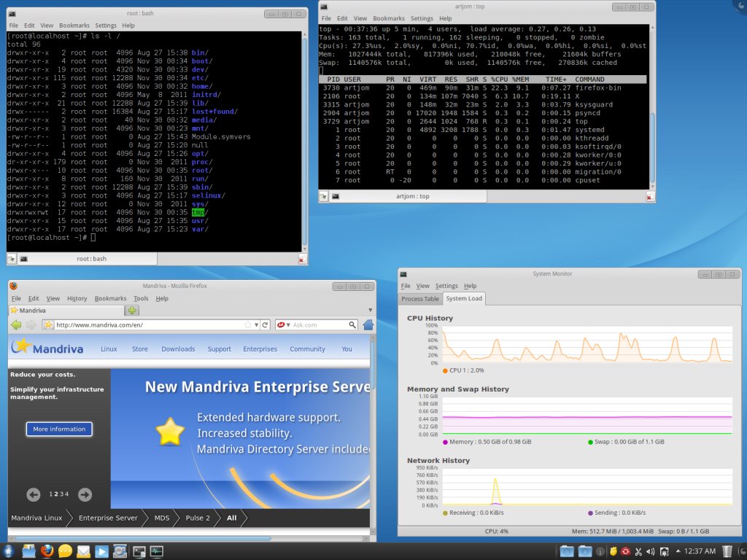Open a new Firefox tab with the plus icon
The height and width of the screenshot is (560, 747).
(x=133, y=311)
